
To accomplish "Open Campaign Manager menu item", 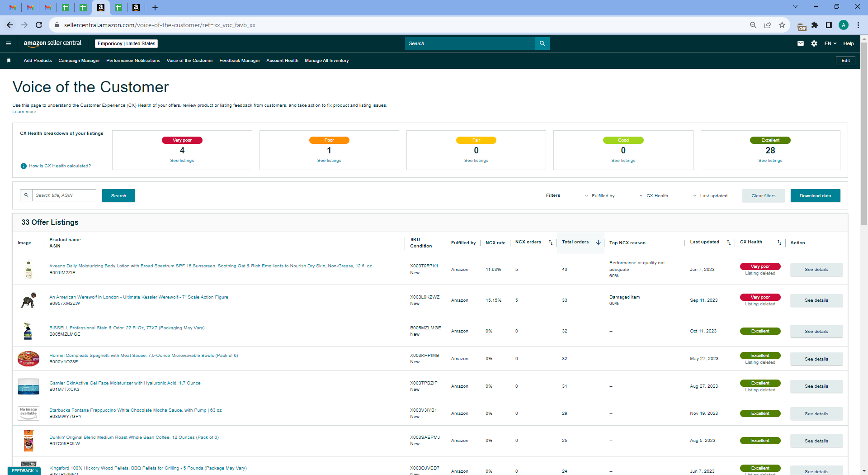I will pyautogui.click(x=79, y=61).
